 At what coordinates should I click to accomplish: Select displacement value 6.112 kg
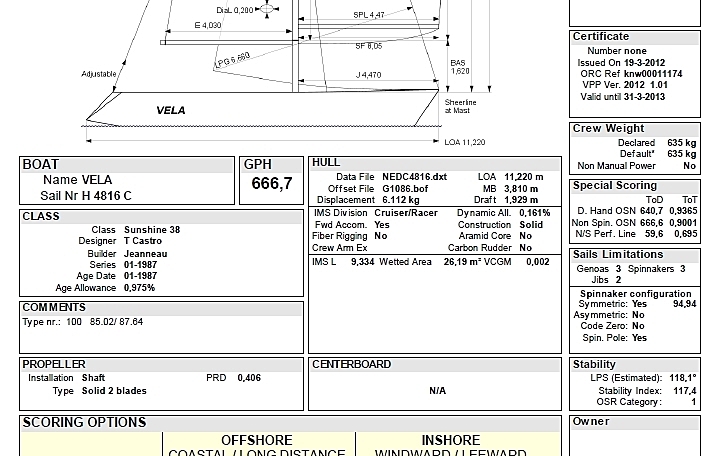pyautogui.click(x=401, y=200)
